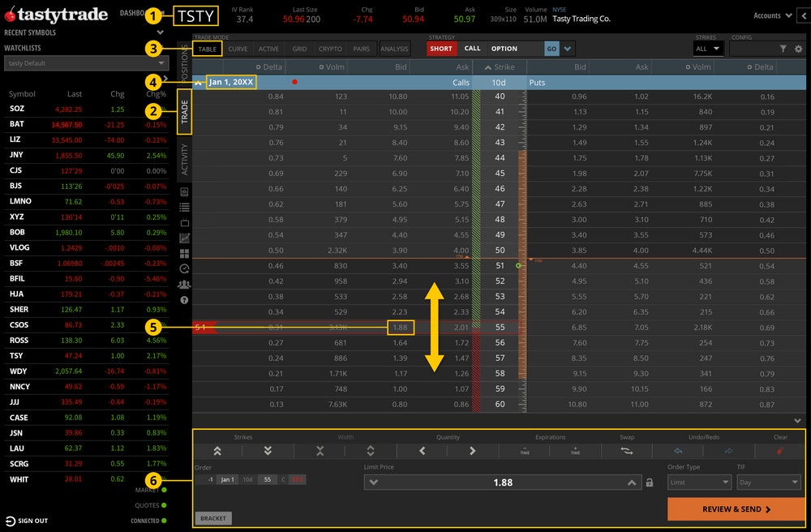Screen dimensions: 811x532
Task: Collapse the Jan 1, 20XX expiration
Action: 198,82
